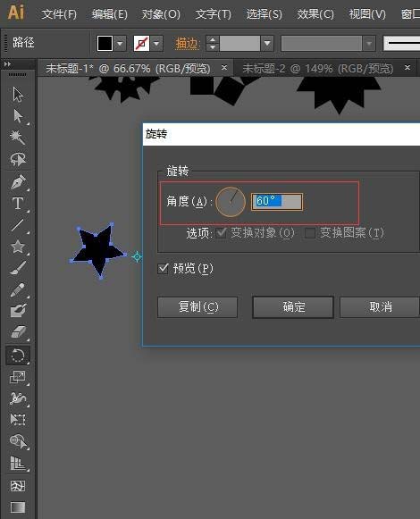This screenshot has height=519, width=420.
Task: Close the 未标题-1 document tab
Action: 224,68
